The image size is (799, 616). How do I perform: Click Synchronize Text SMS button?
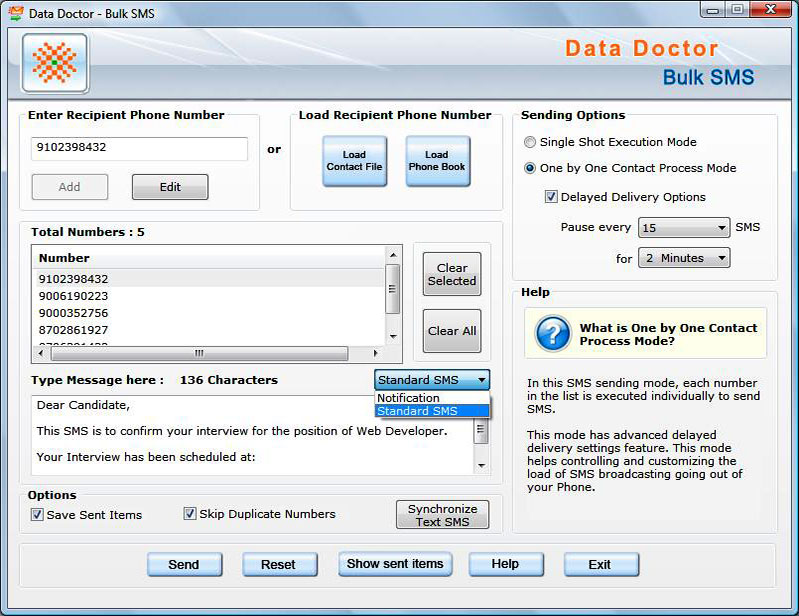(x=442, y=515)
